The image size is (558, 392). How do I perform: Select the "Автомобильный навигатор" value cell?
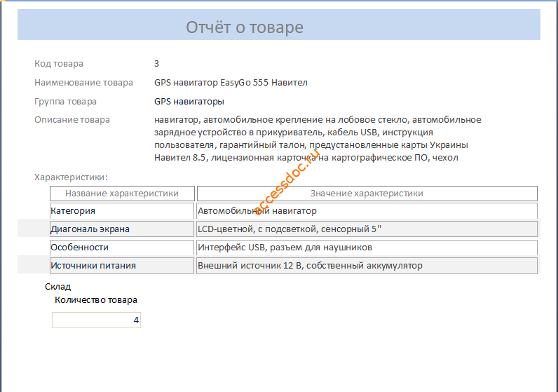click(x=367, y=211)
